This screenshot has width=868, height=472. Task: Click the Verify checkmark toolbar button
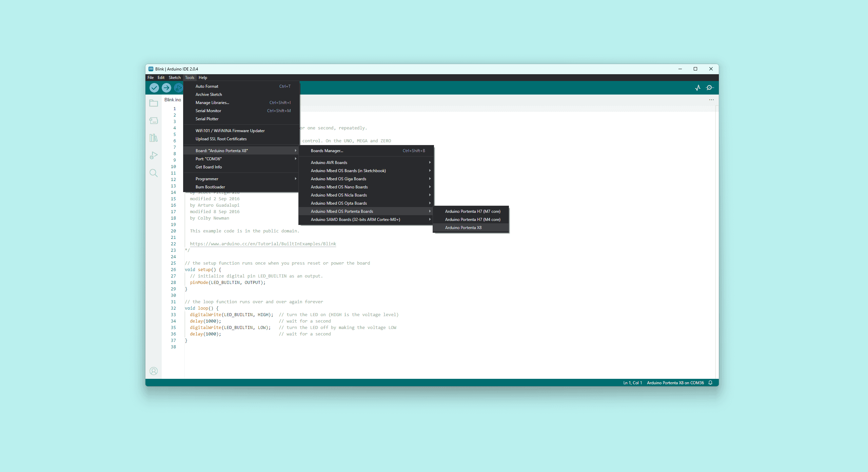[154, 88]
